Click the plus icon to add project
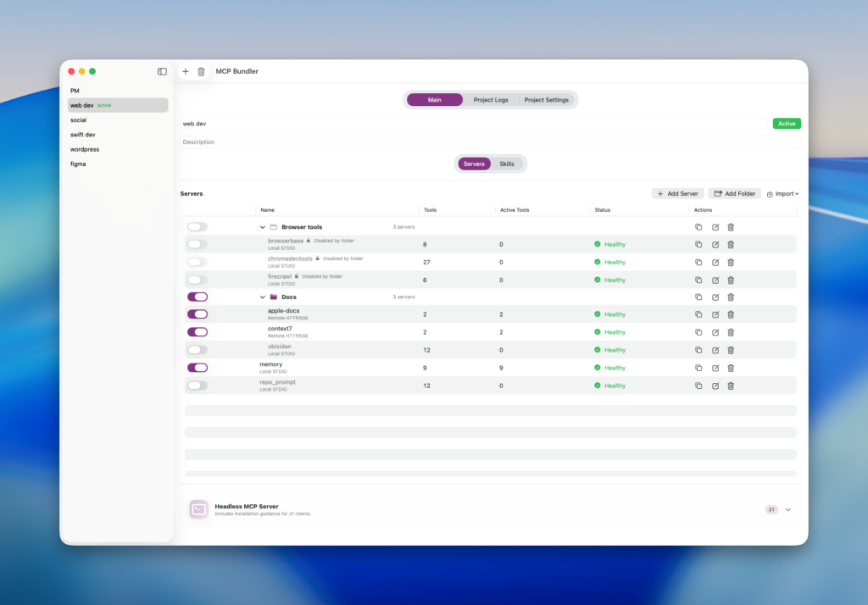 (x=186, y=71)
